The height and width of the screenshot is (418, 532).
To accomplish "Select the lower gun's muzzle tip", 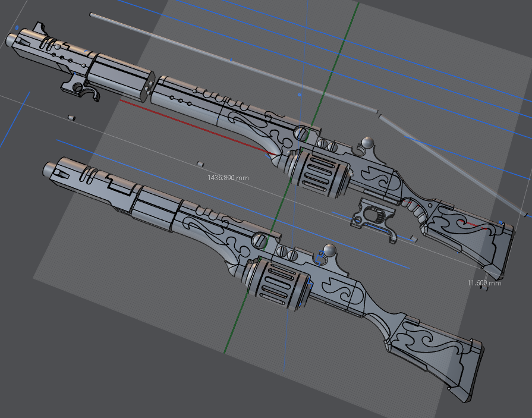I will point(49,168).
